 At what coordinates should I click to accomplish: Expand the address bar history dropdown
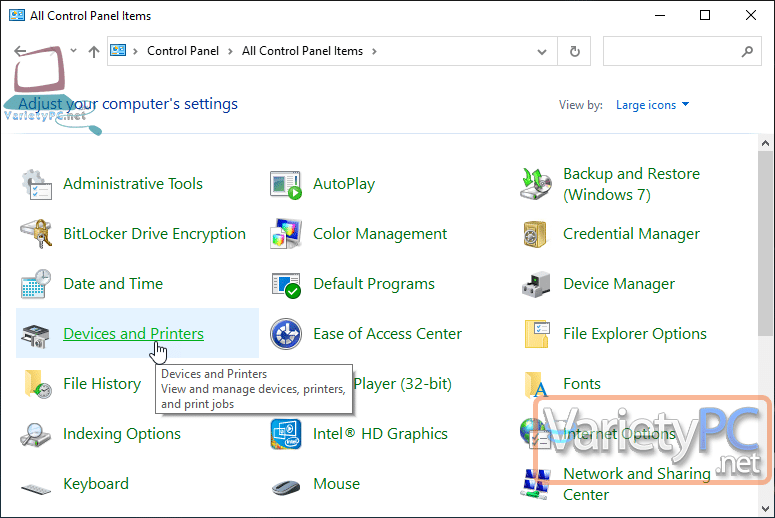542,52
